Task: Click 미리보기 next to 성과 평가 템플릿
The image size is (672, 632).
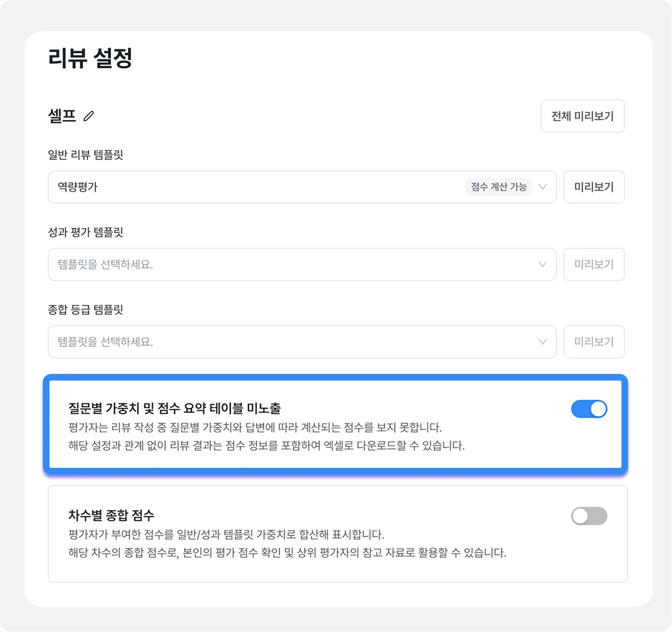Action: click(594, 265)
